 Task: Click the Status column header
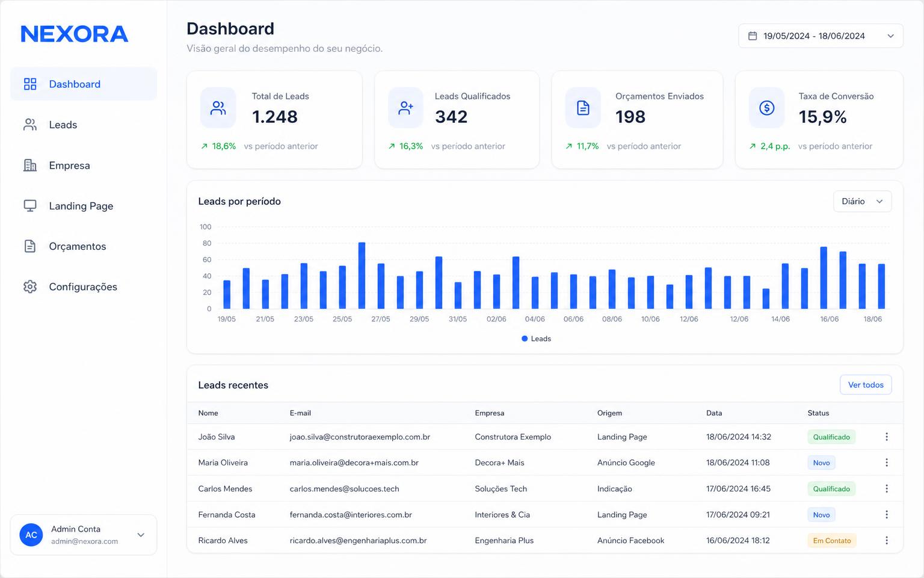coord(818,413)
